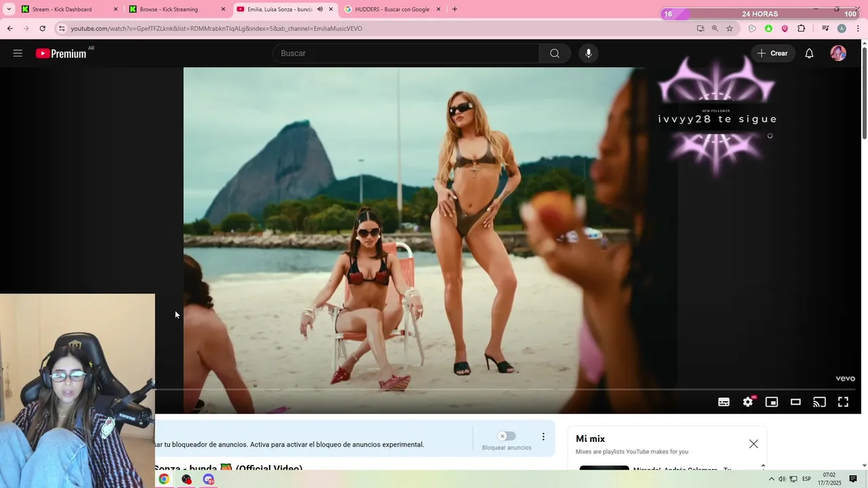The image size is (868, 488).
Task: Open the YouTube account avatar menu
Action: 838,54
